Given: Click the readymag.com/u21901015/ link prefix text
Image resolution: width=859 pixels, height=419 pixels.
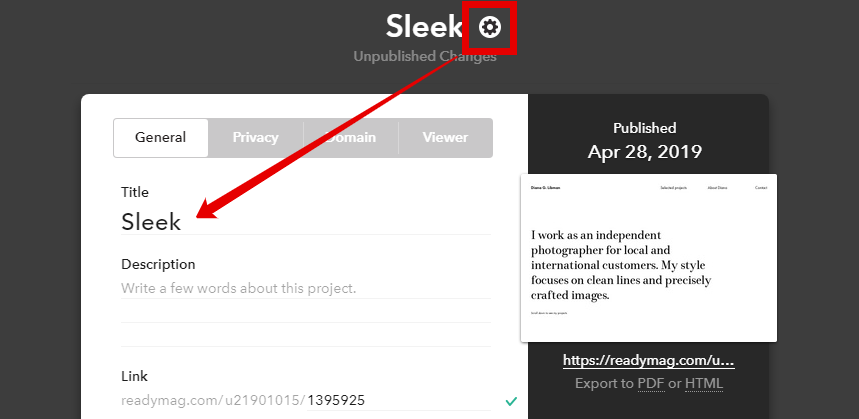Looking at the screenshot, I should (x=213, y=401).
